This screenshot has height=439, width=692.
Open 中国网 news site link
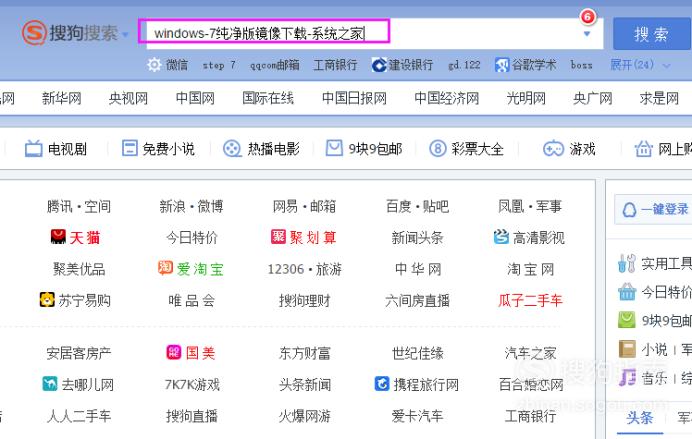point(195,98)
